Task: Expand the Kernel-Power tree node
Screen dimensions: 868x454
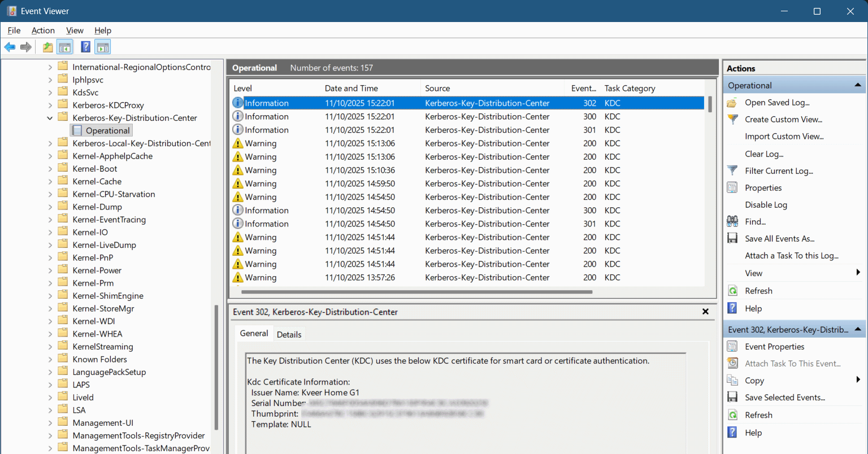Action: click(x=50, y=270)
